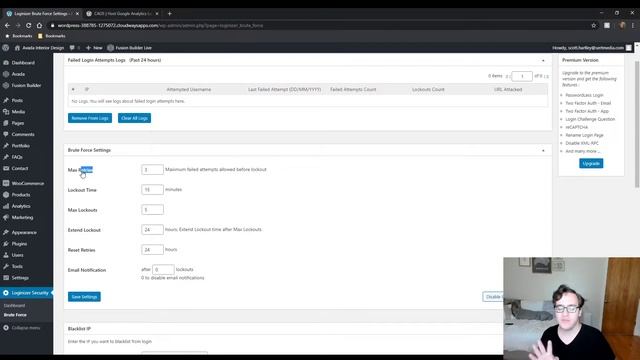Screen dimensions: 640x360
Task: Open the + New menu in the admin bar
Action: pyautogui.click(x=94, y=48)
